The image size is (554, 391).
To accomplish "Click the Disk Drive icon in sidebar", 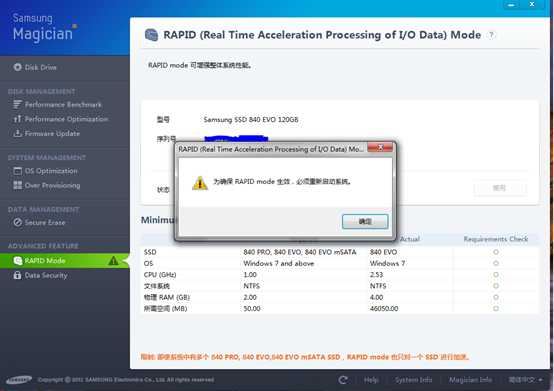I will 17,67.
